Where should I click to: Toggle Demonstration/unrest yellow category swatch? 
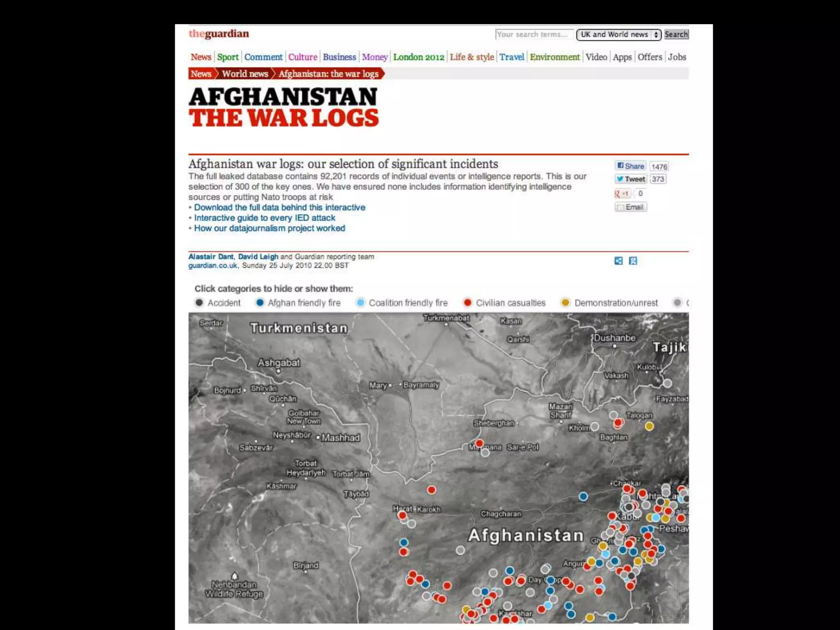[566, 303]
